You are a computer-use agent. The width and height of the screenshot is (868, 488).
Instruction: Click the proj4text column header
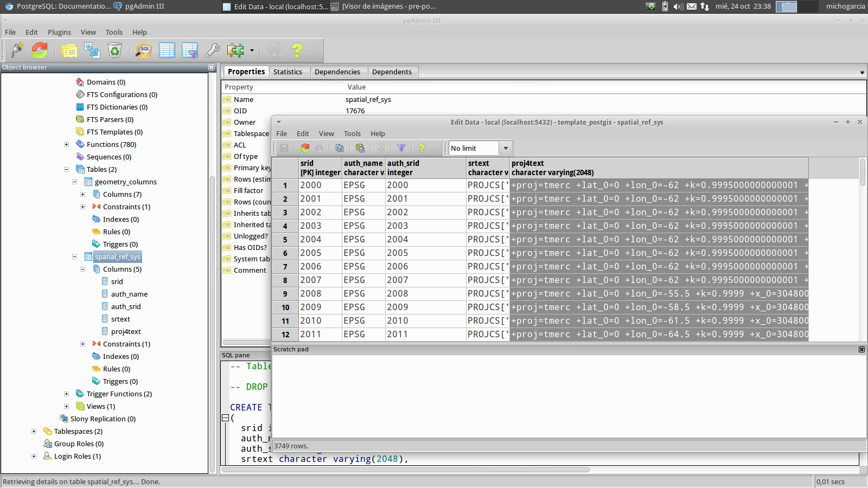[659, 168]
